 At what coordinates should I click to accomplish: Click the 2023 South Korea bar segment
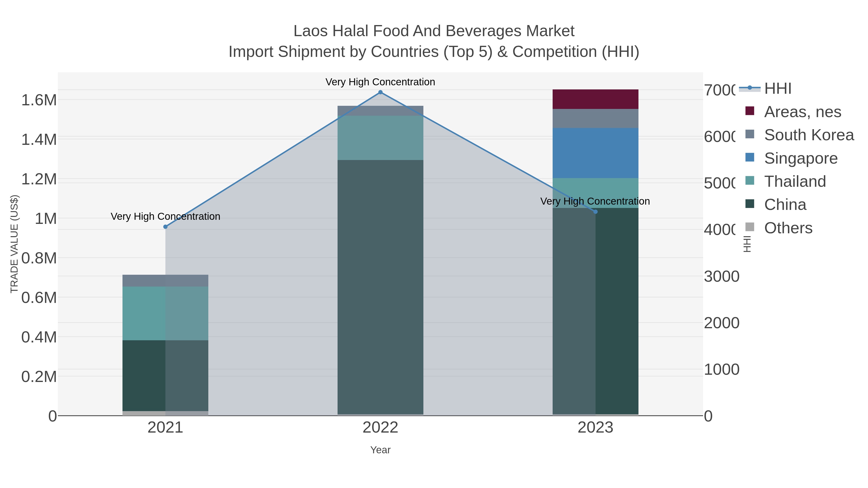595,119
